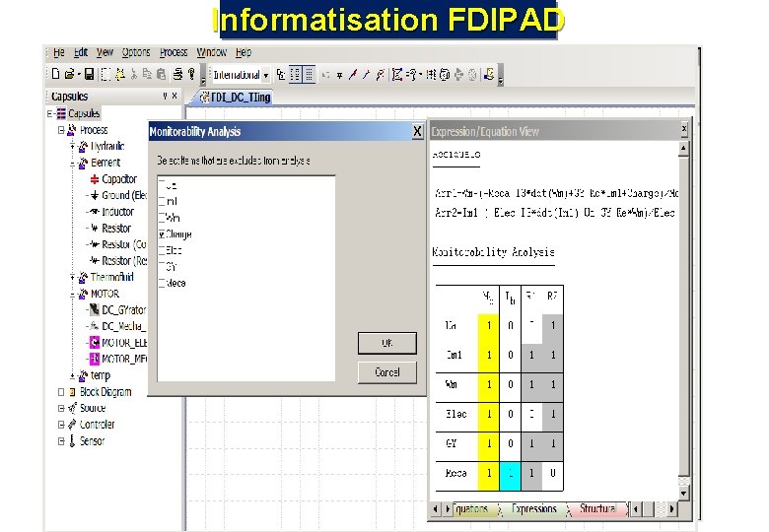Close the Monitorability Analysis dialog

coord(417,131)
